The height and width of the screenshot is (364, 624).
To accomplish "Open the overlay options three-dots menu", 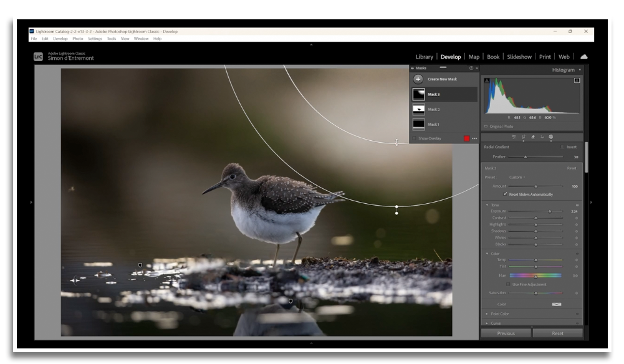I will [x=474, y=138].
